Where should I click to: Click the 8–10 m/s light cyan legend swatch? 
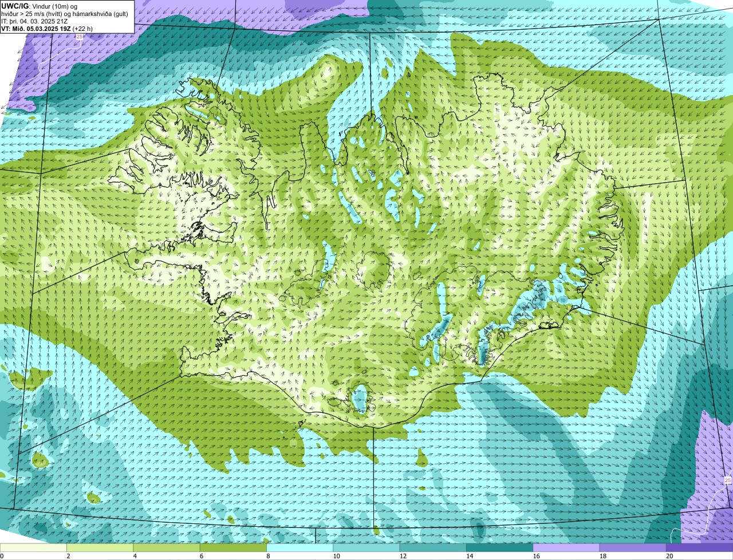[x=300, y=548]
